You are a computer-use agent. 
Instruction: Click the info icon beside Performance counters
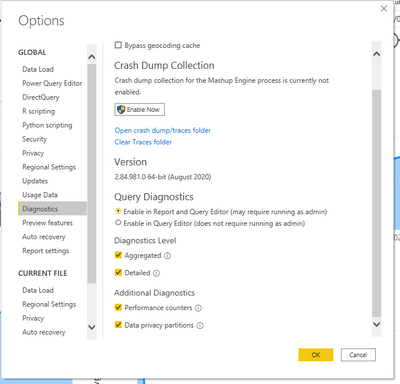(x=198, y=308)
